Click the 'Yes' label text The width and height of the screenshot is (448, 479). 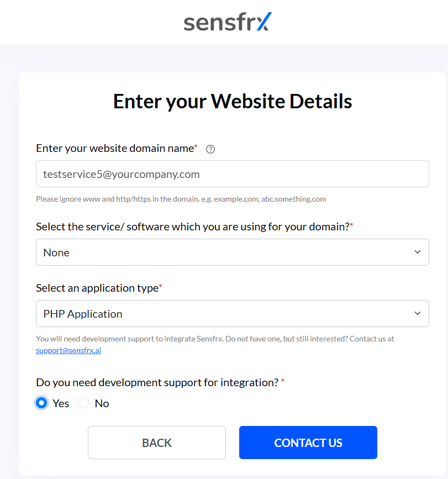pos(61,403)
